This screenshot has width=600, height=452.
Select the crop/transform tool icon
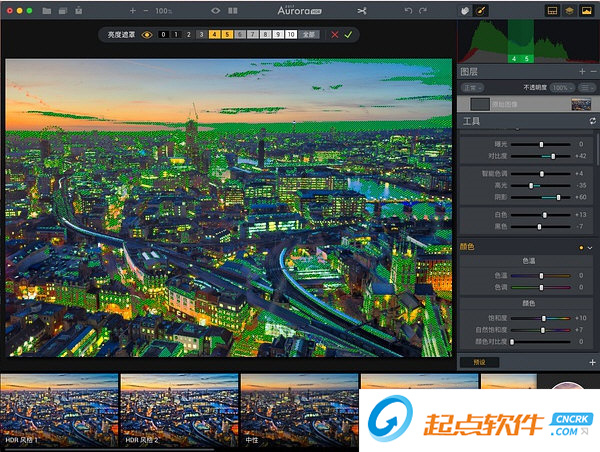(x=362, y=11)
